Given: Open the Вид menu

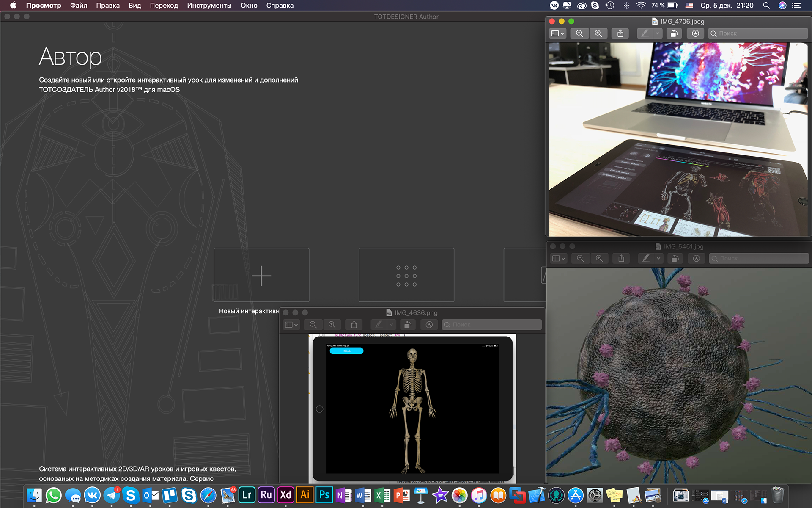Looking at the screenshot, I should (x=135, y=6).
